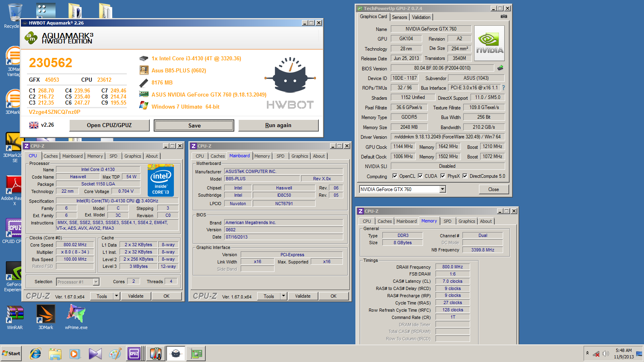Toggle the PhysX checkbox in GPU-Z
The height and width of the screenshot is (362, 644).
coord(443,176)
